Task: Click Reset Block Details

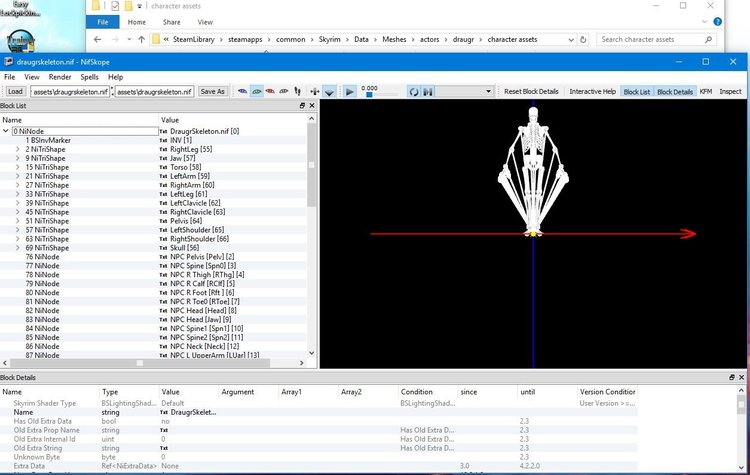Action: click(531, 91)
